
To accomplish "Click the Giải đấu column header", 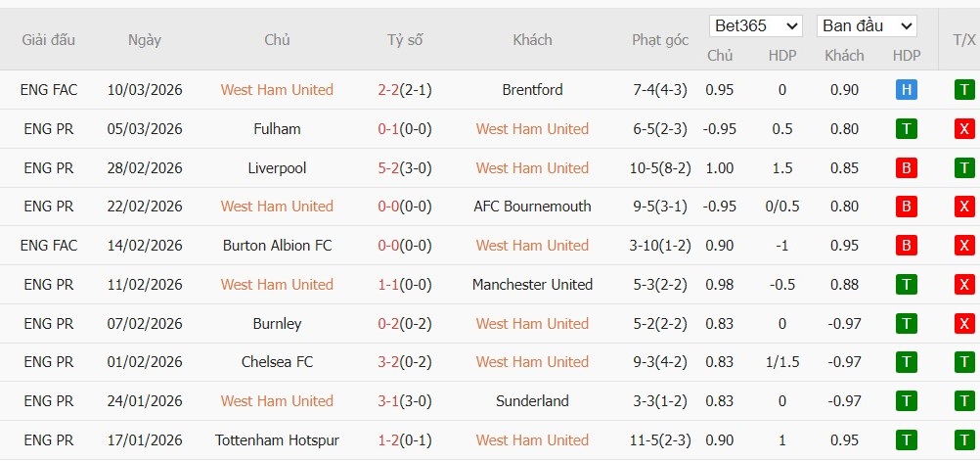I will click(49, 40).
